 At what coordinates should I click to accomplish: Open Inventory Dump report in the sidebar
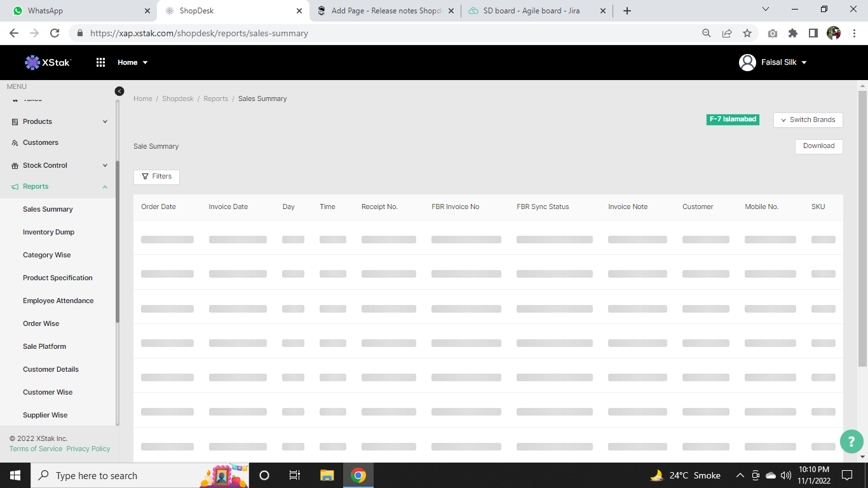pos(48,232)
